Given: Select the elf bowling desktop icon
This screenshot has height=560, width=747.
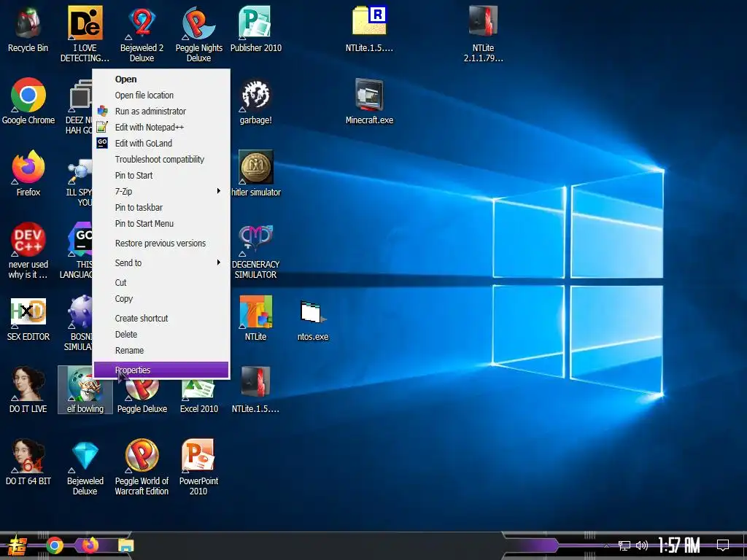Looking at the screenshot, I should pos(85,389).
